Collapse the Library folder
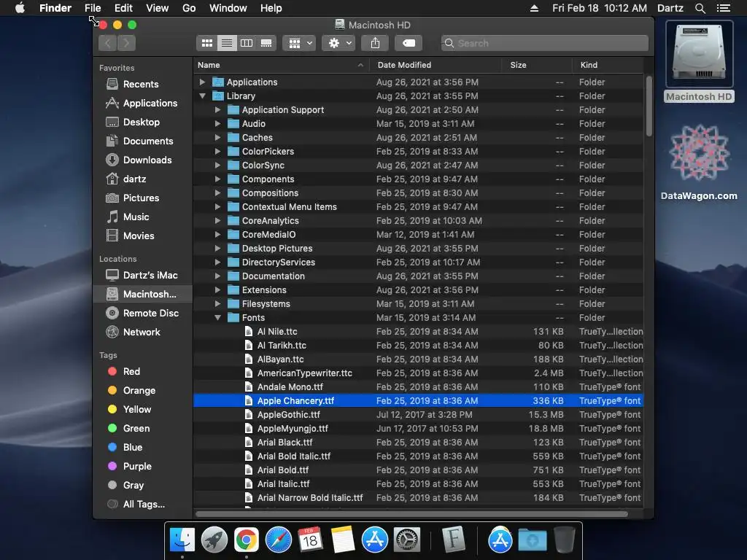Image resolution: width=747 pixels, height=560 pixels. [x=203, y=96]
